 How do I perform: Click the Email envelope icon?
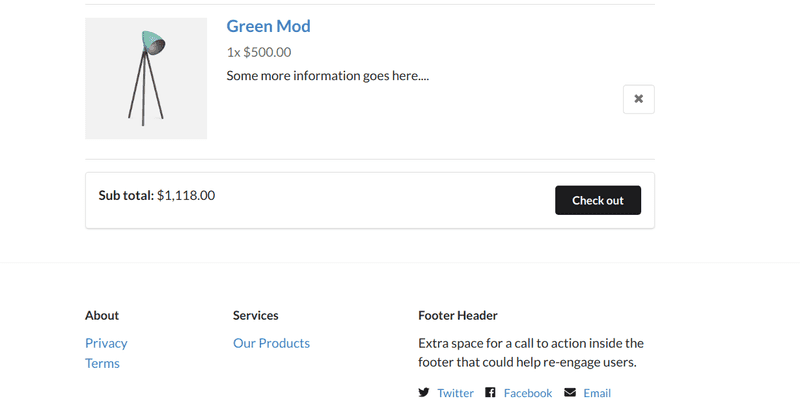click(x=570, y=392)
